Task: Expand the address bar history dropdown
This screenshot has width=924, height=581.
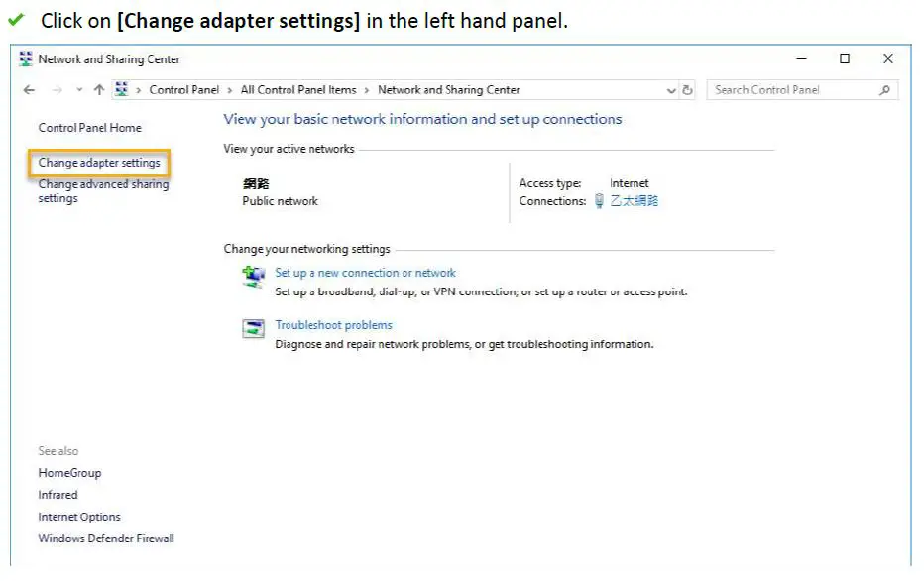Action: (671, 90)
